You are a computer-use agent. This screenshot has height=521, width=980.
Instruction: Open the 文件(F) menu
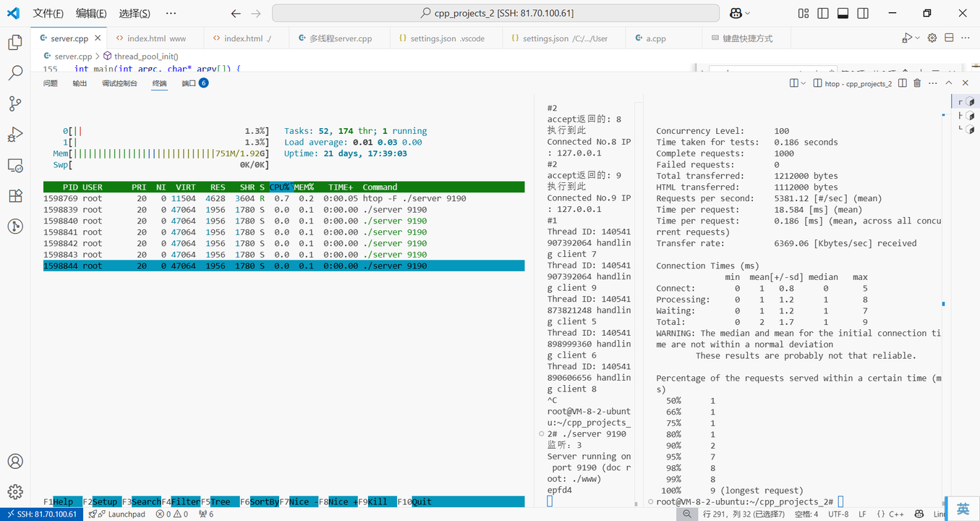click(x=48, y=13)
